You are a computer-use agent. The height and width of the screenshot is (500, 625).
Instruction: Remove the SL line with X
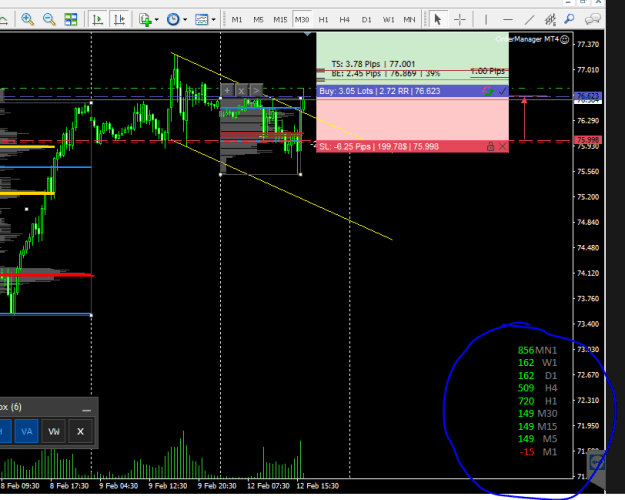coord(503,147)
